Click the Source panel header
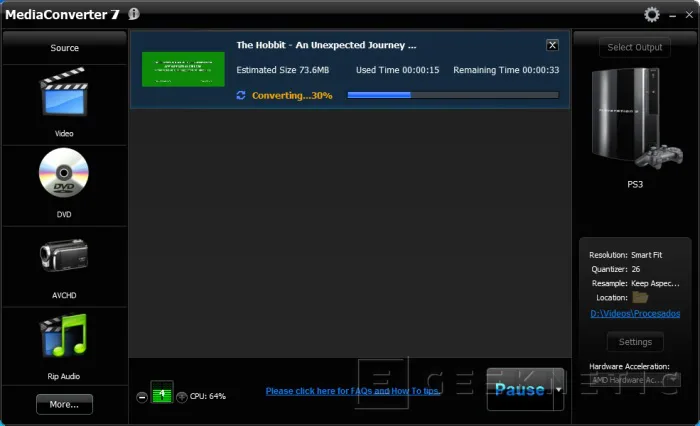 tap(65, 48)
